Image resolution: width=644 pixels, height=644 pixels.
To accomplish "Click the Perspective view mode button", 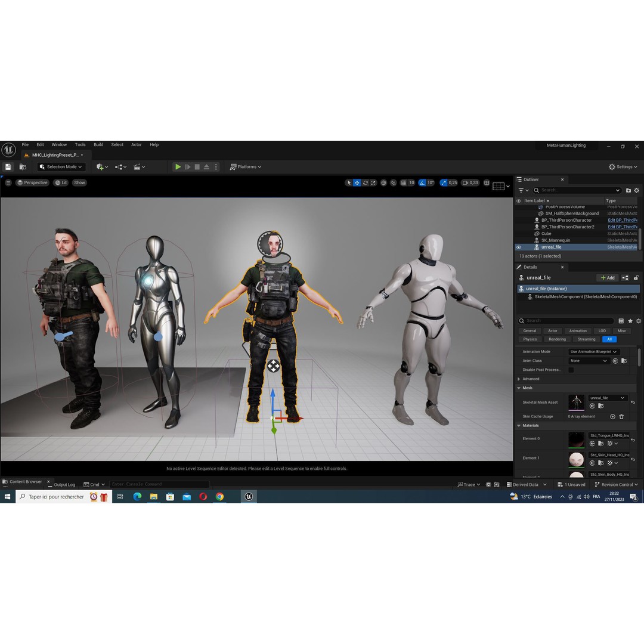I will click(32, 183).
